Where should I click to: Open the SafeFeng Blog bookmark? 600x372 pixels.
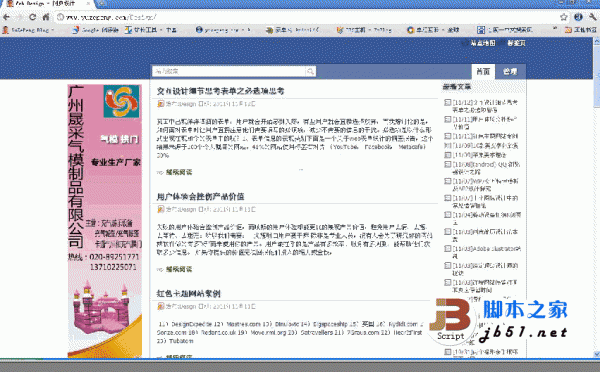click(x=29, y=30)
